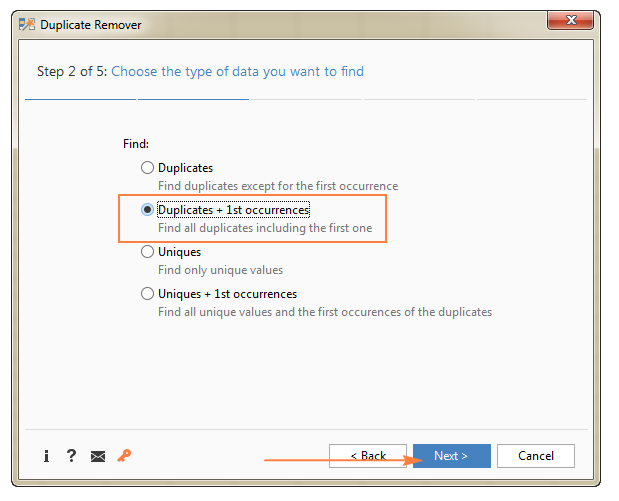Viewport: 619px width, 501px height.
Task: Choose Duplicates + 1st occurrences option
Action: click(148, 210)
